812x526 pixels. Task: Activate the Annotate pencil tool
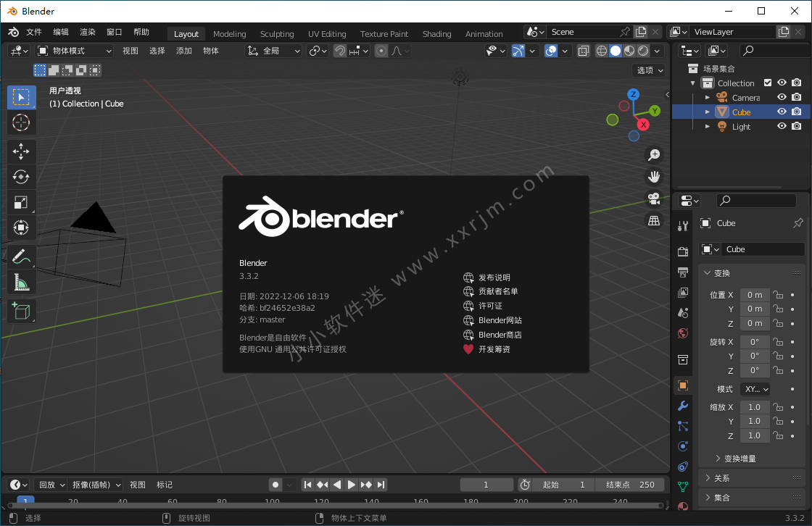click(21, 256)
